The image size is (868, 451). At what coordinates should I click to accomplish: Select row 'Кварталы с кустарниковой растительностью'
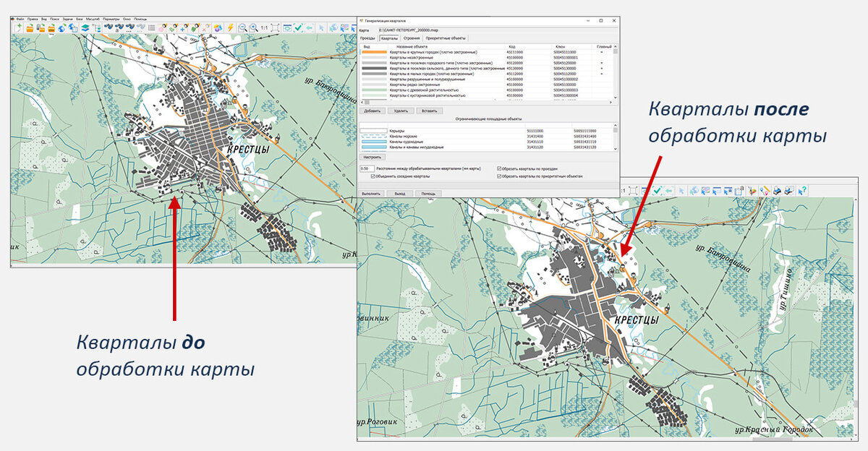click(x=486, y=95)
